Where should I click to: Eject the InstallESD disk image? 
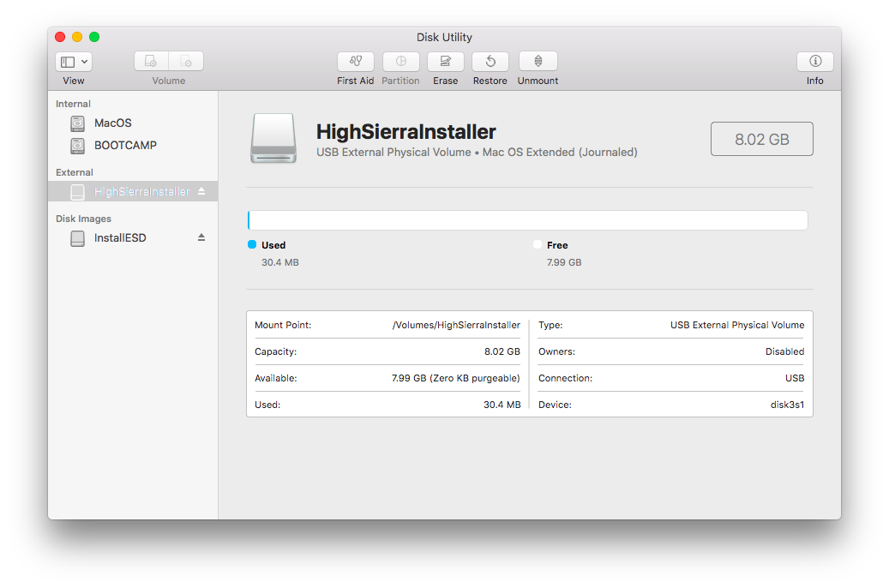click(x=201, y=237)
